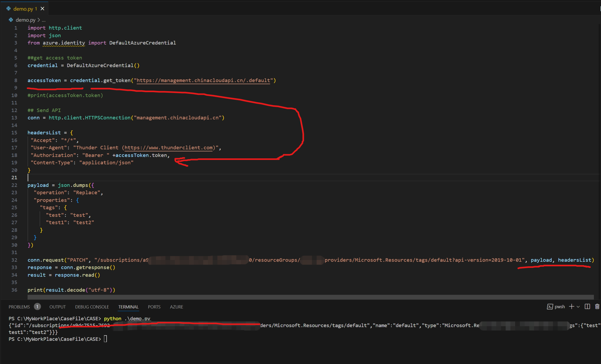Click the "Accept" header key
601x364 pixels.
43,140
